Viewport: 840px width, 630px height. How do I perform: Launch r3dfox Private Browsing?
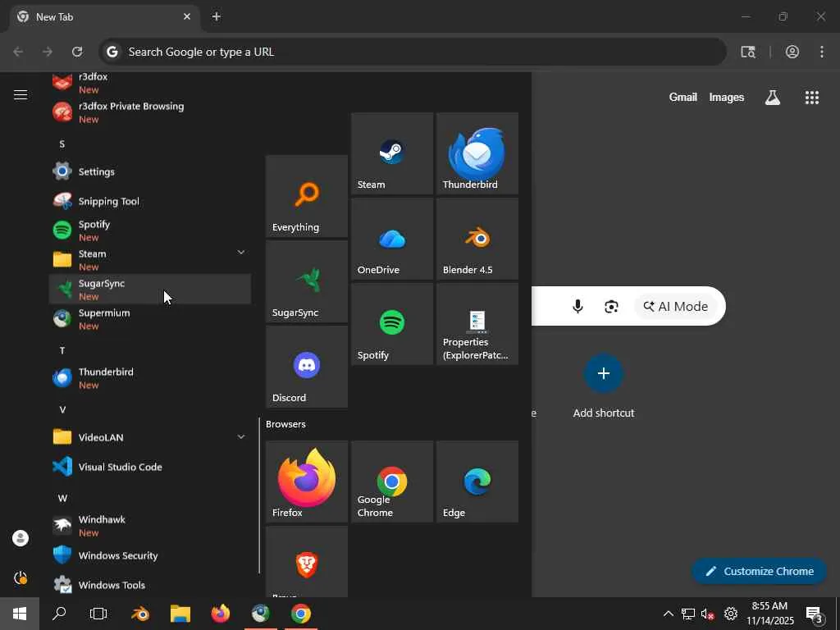point(150,112)
